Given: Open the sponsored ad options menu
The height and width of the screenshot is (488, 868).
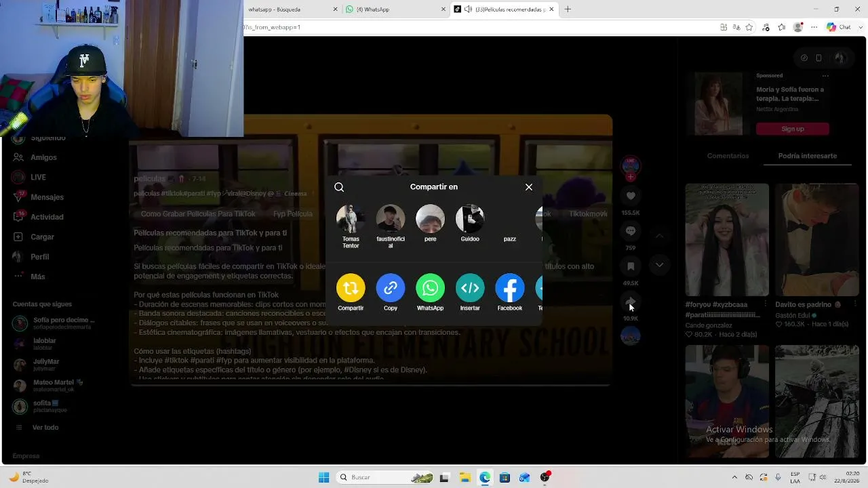Looking at the screenshot, I should click(x=825, y=75).
